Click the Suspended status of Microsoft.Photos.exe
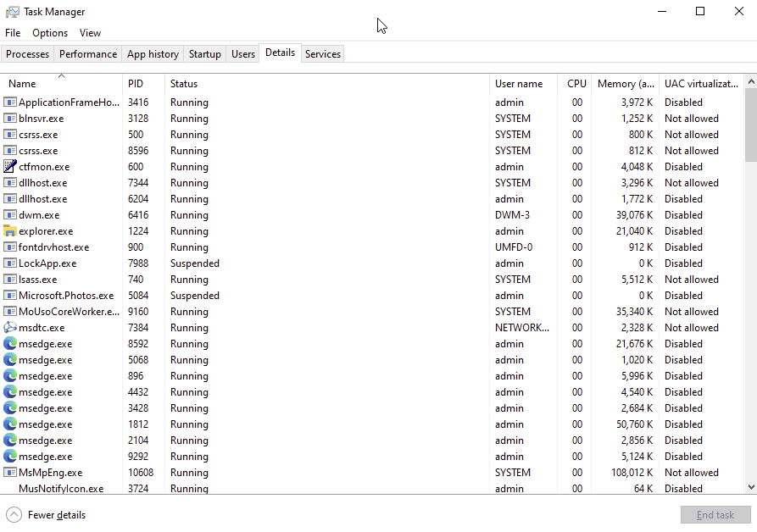The height and width of the screenshot is (532, 757). [195, 295]
